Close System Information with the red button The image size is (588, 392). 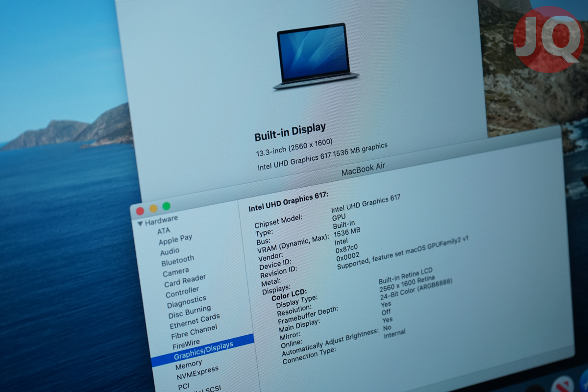pyautogui.click(x=140, y=211)
